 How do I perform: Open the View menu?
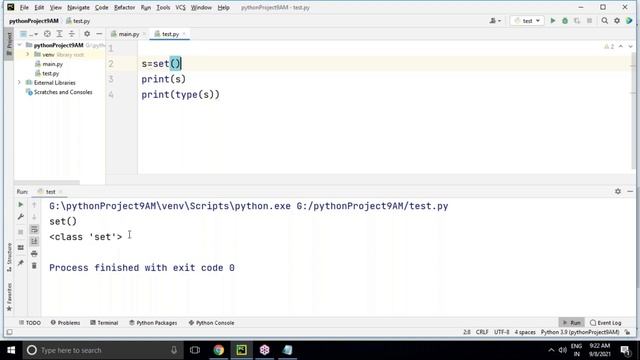point(56,7)
